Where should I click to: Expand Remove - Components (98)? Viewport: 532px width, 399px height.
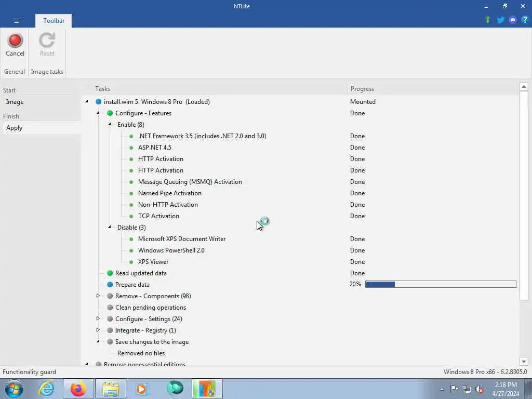[x=98, y=296]
